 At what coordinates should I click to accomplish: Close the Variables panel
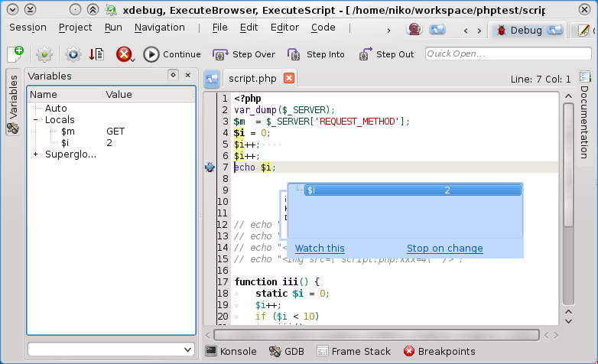pos(188,75)
